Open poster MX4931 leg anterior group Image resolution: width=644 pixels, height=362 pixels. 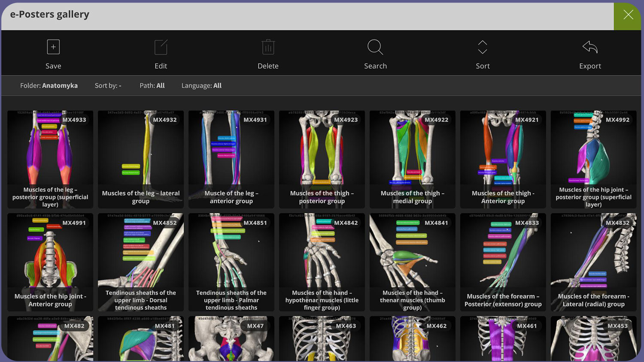coord(231,160)
